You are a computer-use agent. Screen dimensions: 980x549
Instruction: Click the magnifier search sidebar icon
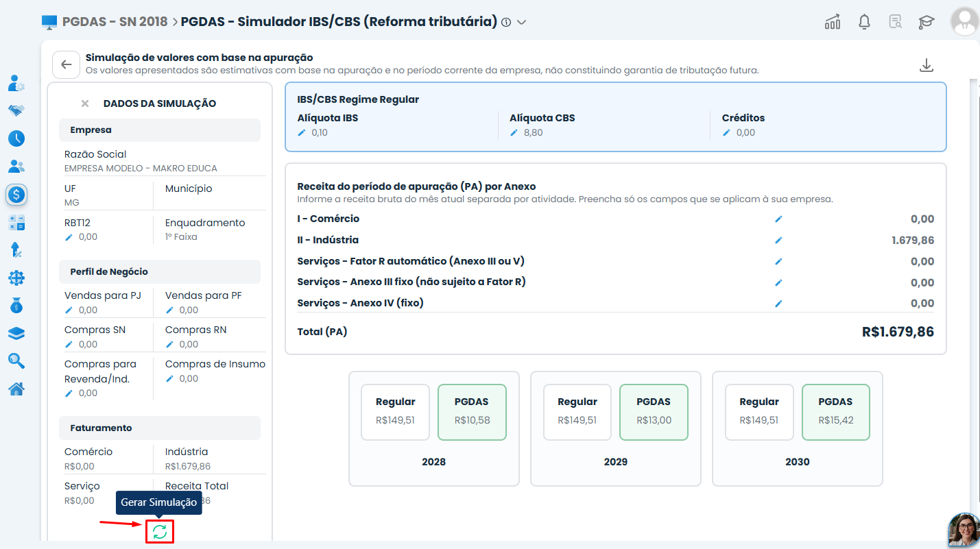(x=16, y=361)
